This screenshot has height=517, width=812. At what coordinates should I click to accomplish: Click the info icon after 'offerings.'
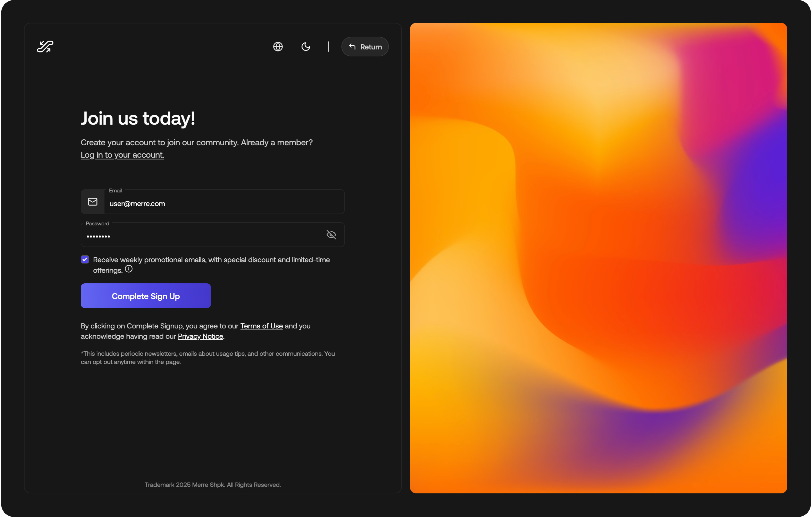(x=128, y=269)
